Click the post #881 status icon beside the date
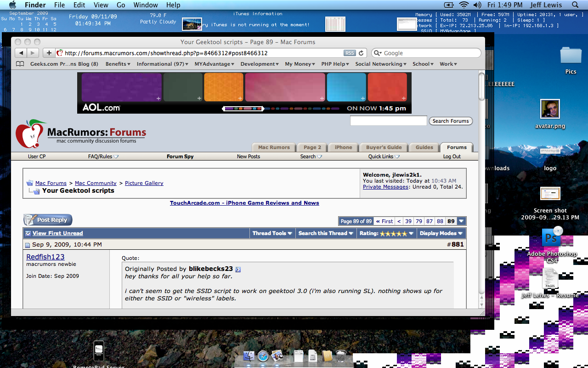 [x=28, y=245]
